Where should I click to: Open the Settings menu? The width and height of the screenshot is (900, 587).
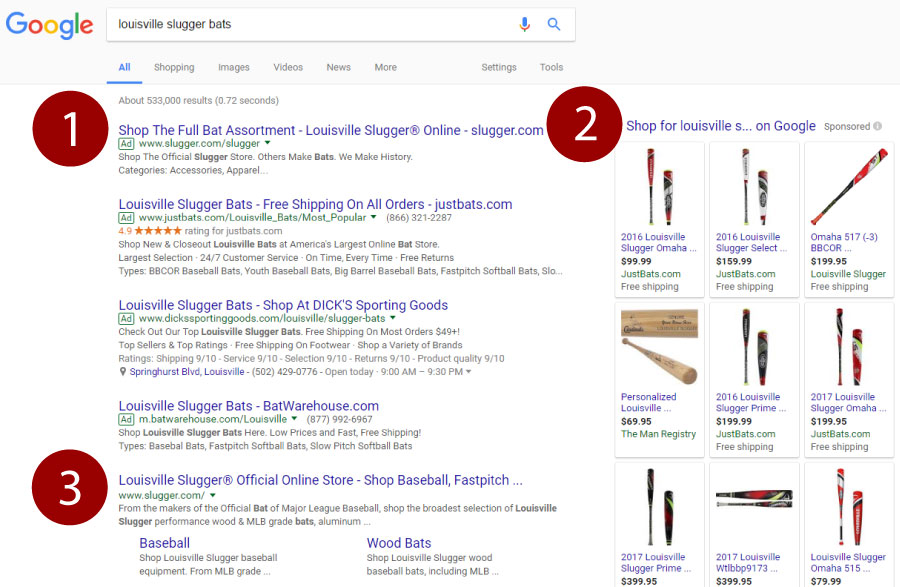498,67
